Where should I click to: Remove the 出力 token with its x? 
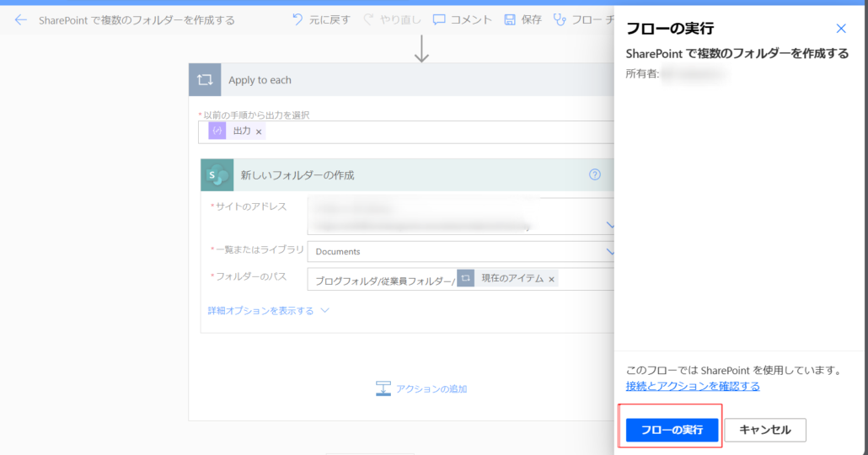(x=259, y=132)
